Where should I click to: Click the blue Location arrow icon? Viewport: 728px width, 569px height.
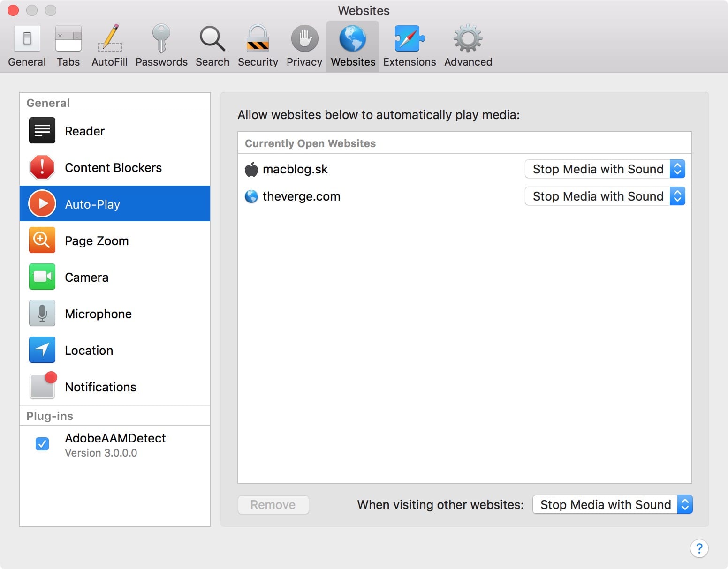[42, 350]
